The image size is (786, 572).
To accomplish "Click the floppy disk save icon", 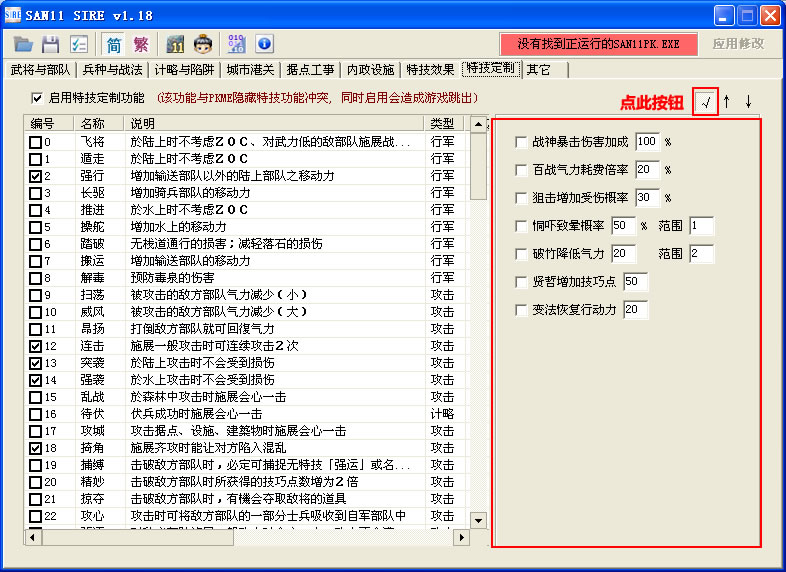I will (50, 44).
